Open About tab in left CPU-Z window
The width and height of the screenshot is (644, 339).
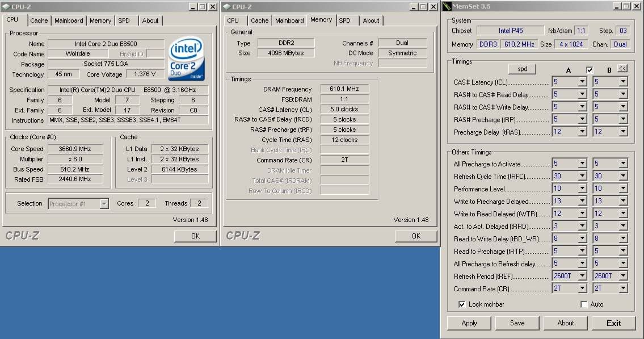tap(150, 20)
